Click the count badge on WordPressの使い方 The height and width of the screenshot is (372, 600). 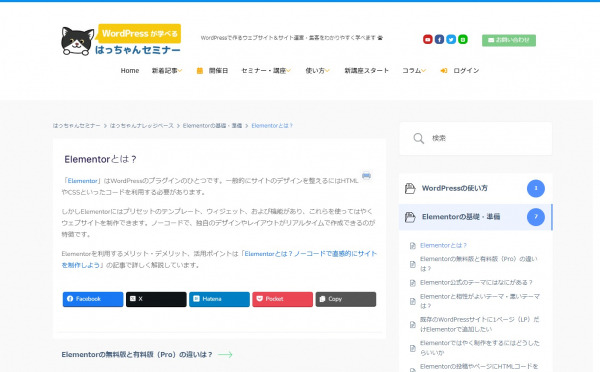pos(536,188)
